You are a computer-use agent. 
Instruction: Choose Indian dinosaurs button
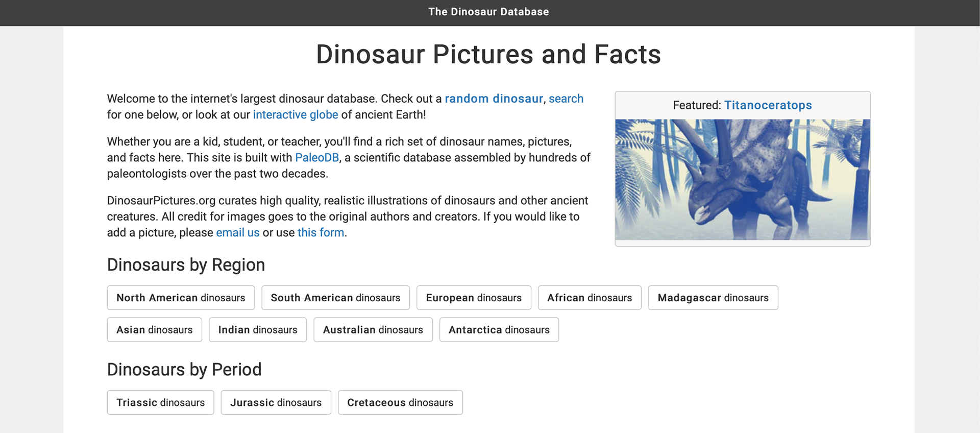click(x=258, y=330)
